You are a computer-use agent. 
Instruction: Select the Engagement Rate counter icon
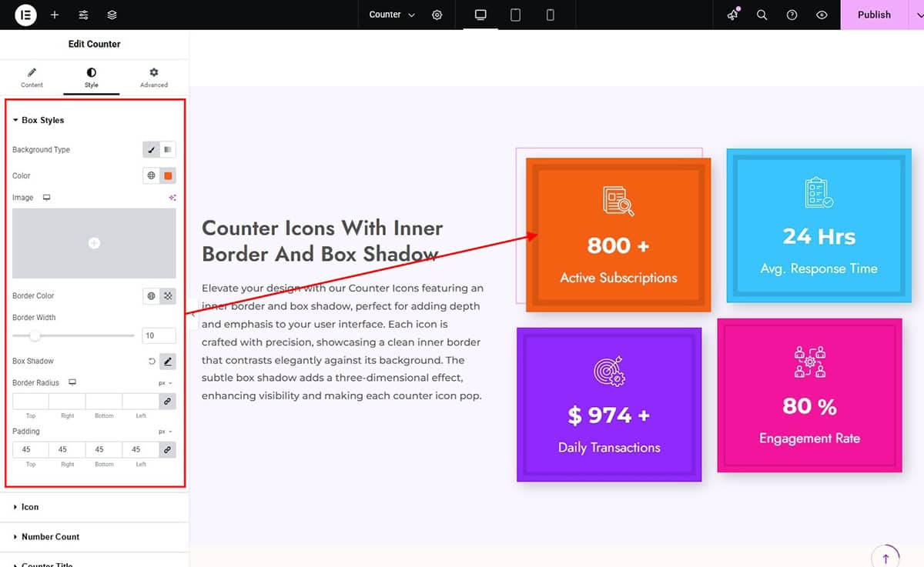click(809, 362)
